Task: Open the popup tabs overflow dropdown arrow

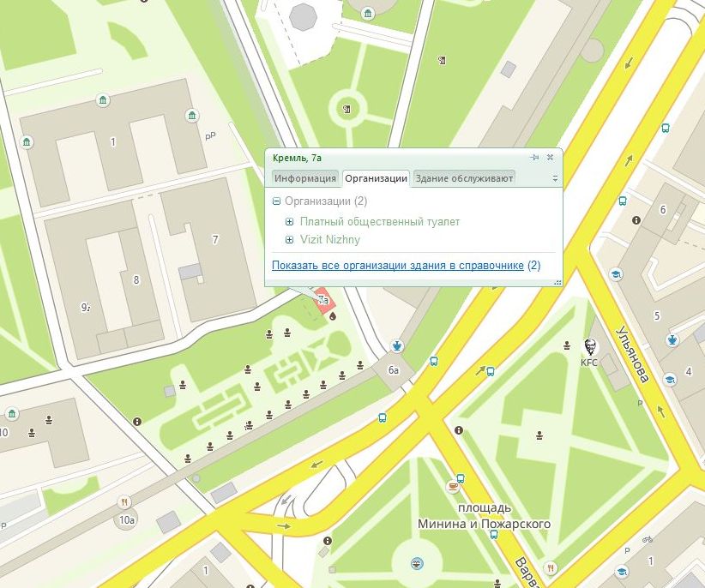Action: point(555,179)
